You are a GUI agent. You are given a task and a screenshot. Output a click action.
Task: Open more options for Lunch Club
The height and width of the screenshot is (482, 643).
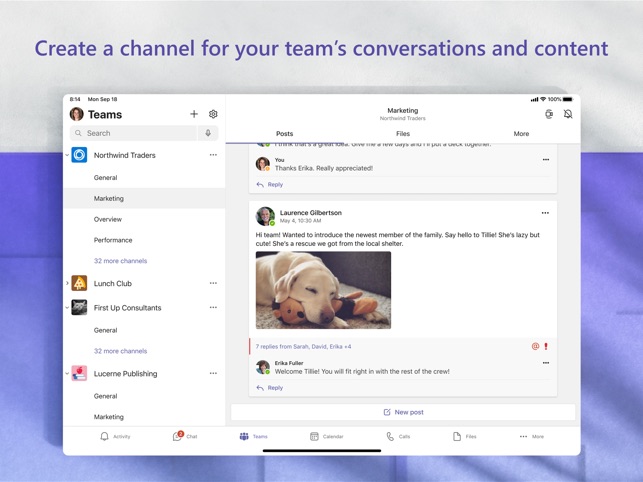tap(213, 283)
